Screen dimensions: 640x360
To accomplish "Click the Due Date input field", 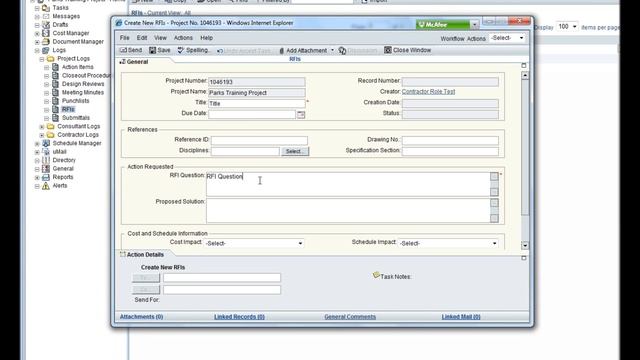I will coord(252,114).
